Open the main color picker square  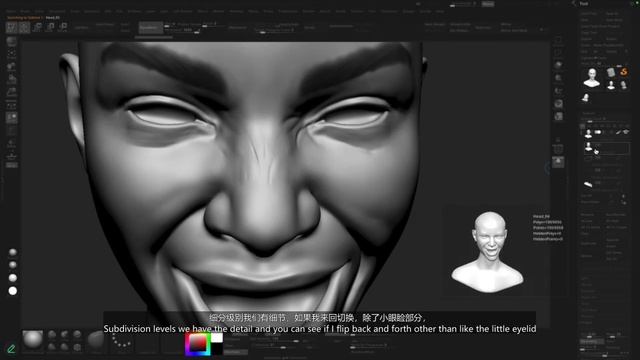pyautogui.click(x=198, y=344)
